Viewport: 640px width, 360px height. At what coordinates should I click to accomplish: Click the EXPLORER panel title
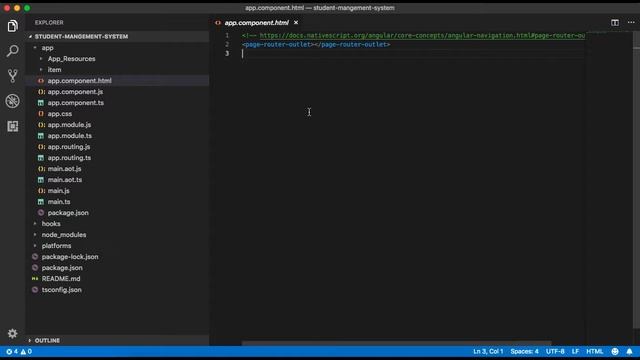pos(49,22)
